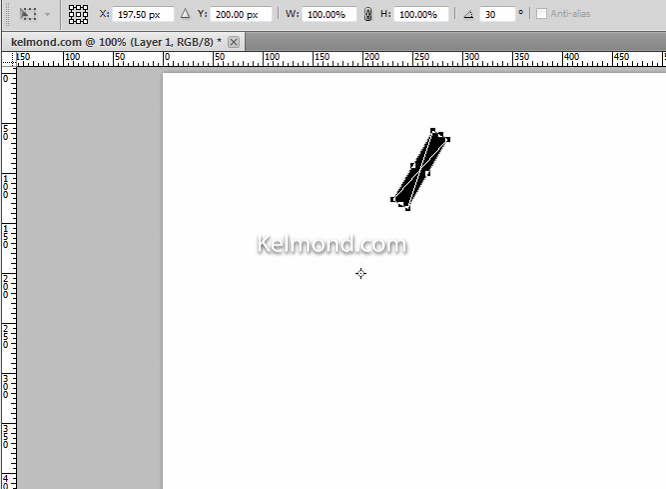
Task: Toggle the Anti-alias checkbox
Action: tap(541, 14)
